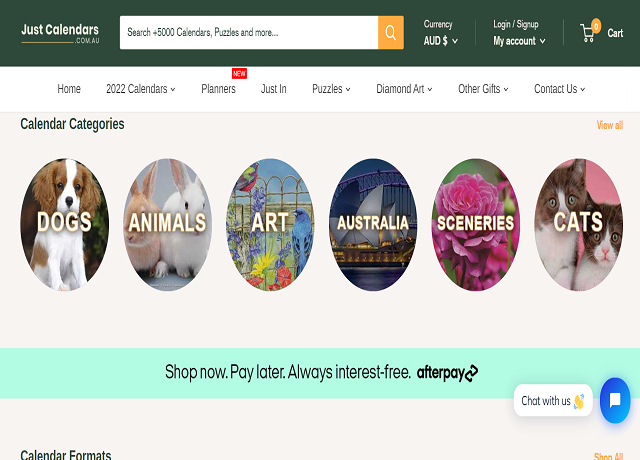Screen dimensions: 640x460
Task: Click View all calendar categories link
Action: point(610,125)
